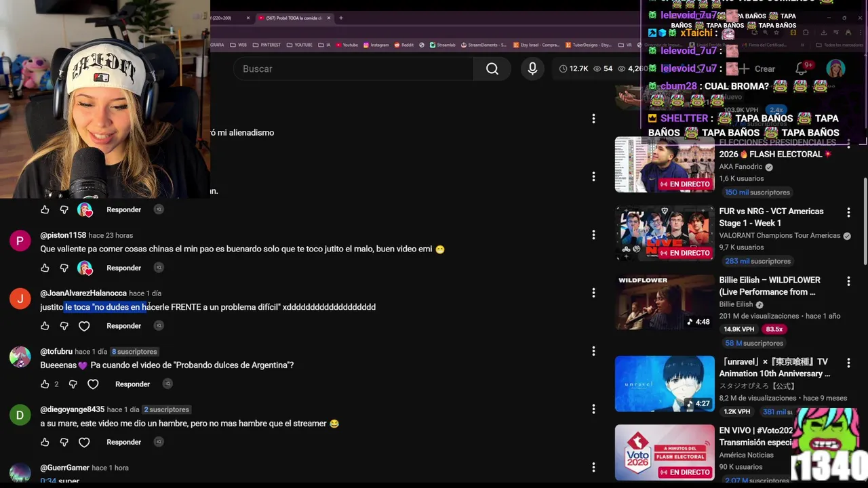
Task: Reply to @tofubru with Responder
Action: [132, 384]
